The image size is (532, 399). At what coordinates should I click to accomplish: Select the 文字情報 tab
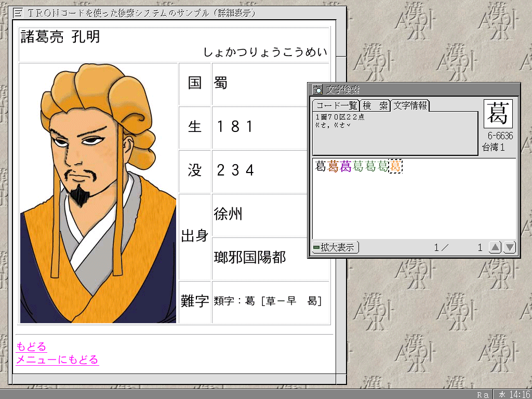410,106
